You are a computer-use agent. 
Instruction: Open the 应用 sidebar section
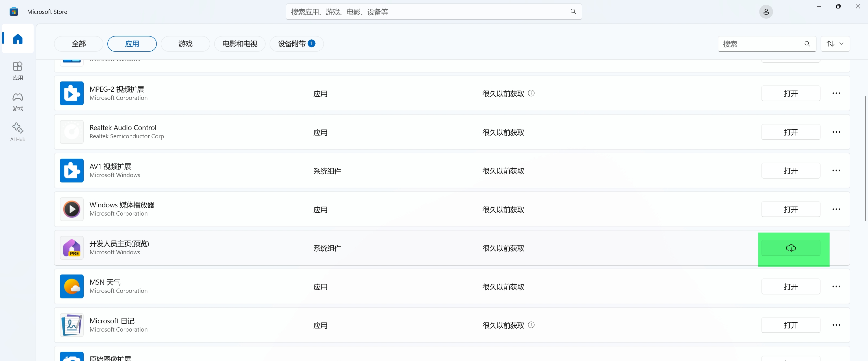18,70
